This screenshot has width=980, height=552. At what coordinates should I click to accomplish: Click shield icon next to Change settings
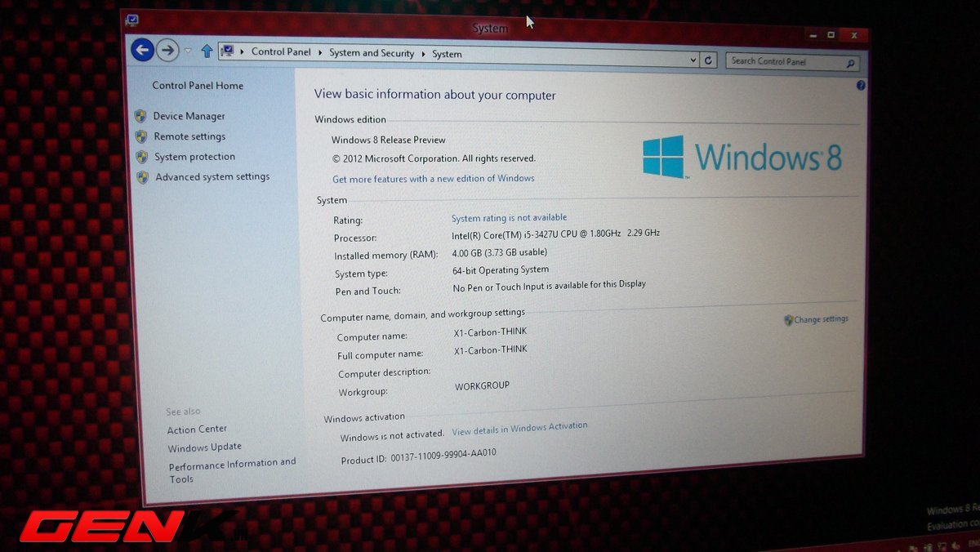pyautogui.click(x=789, y=321)
